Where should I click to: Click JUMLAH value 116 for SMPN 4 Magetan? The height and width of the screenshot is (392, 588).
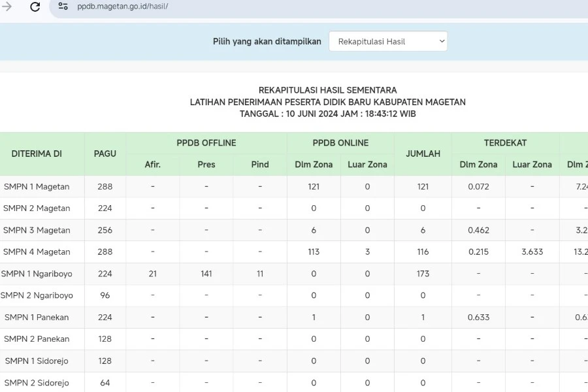pyautogui.click(x=423, y=252)
